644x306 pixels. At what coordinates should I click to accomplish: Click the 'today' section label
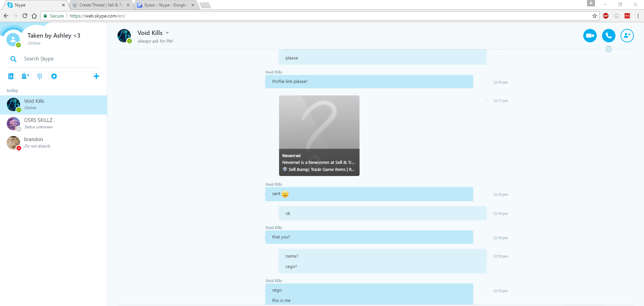(x=12, y=91)
